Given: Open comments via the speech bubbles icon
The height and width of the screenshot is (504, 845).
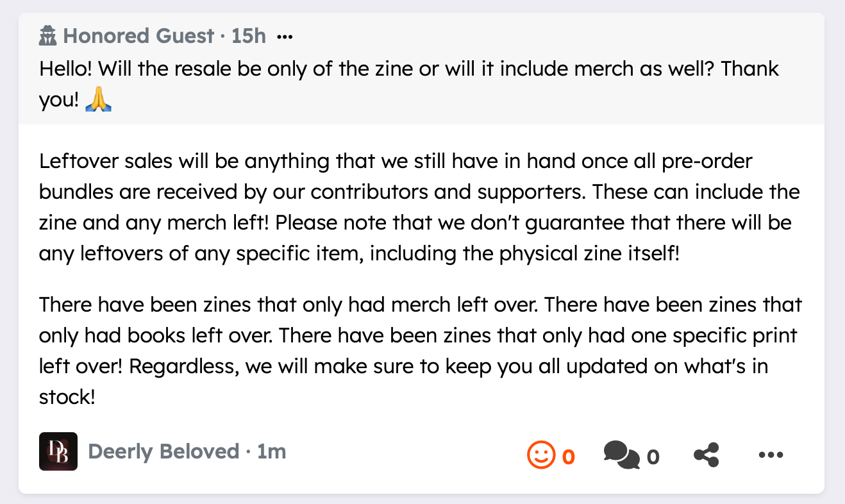Looking at the screenshot, I should pos(621,456).
